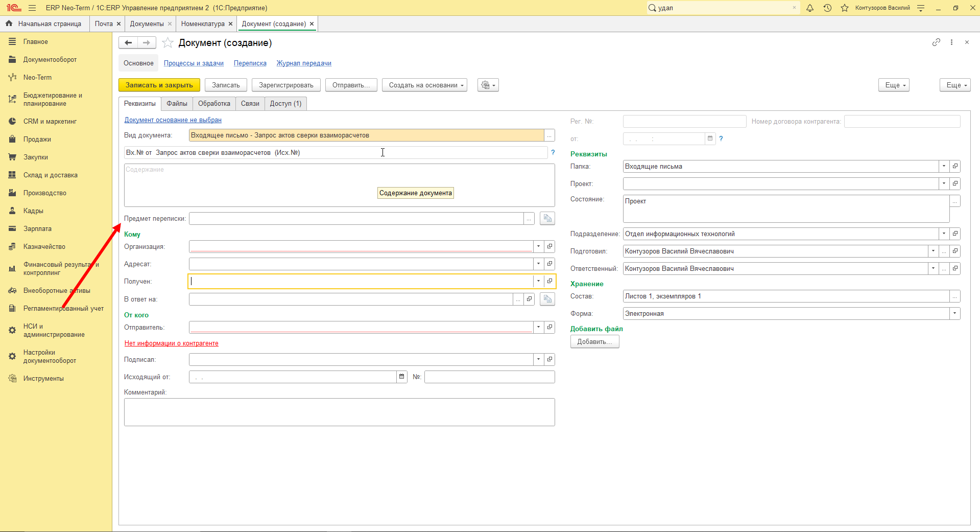
Task: Expand the Подразделение dropdown
Action: click(x=944, y=234)
